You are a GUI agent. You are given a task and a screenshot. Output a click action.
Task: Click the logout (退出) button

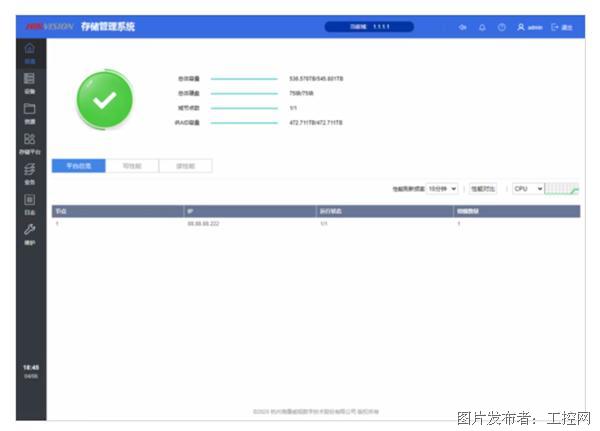coord(562,27)
